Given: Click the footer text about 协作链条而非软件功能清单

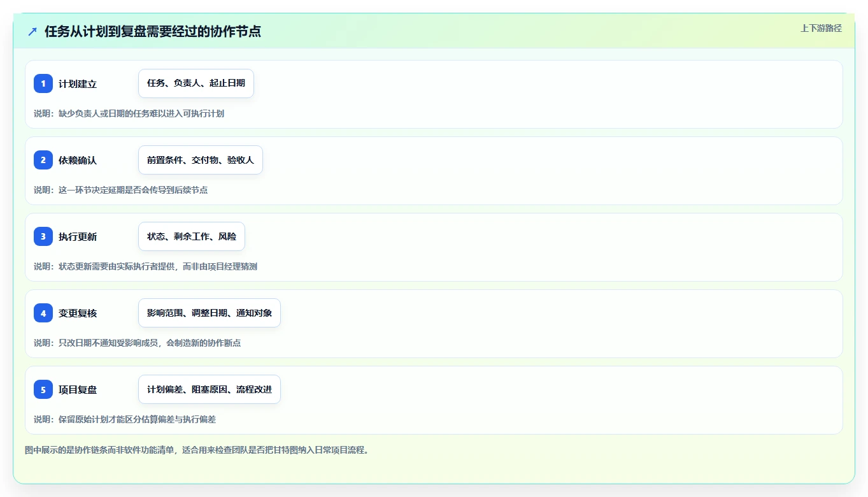Looking at the screenshot, I should [197, 450].
